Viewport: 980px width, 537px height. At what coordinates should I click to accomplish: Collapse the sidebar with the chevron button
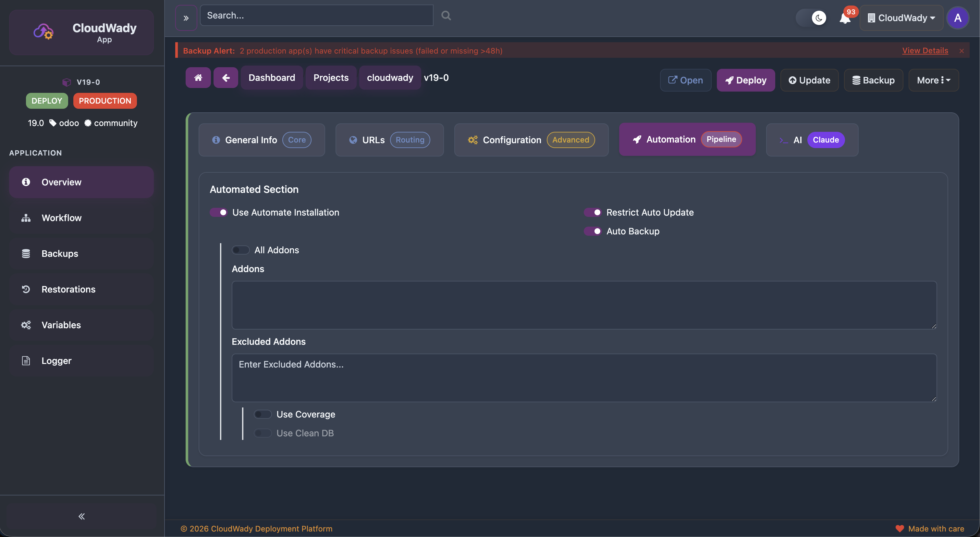pyautogui.click(x=81, y=516)
